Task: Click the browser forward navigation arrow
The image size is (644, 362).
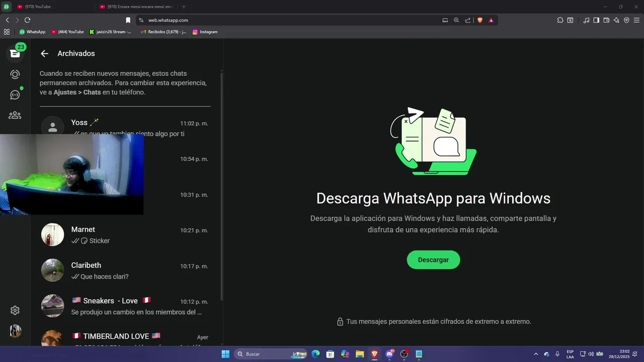Action: 17,20
